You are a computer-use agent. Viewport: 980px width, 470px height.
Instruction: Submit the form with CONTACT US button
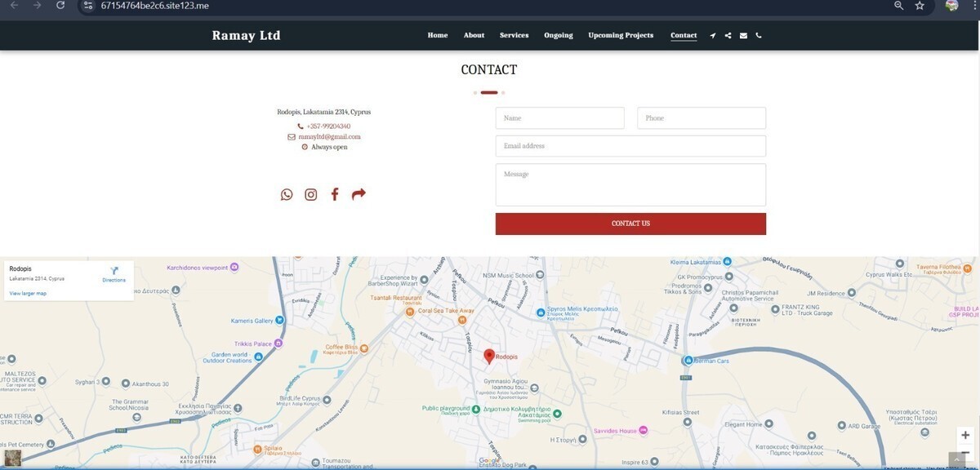click(x=630, y=224)
